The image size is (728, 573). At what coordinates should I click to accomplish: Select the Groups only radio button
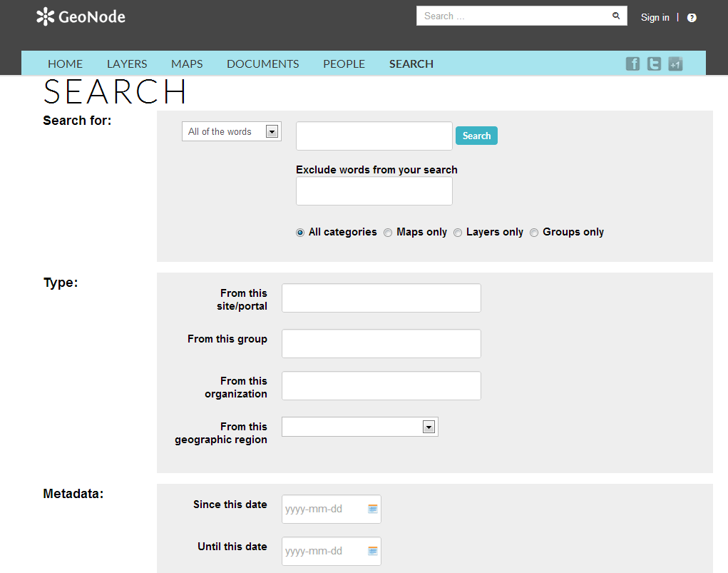tap(534, 233)
